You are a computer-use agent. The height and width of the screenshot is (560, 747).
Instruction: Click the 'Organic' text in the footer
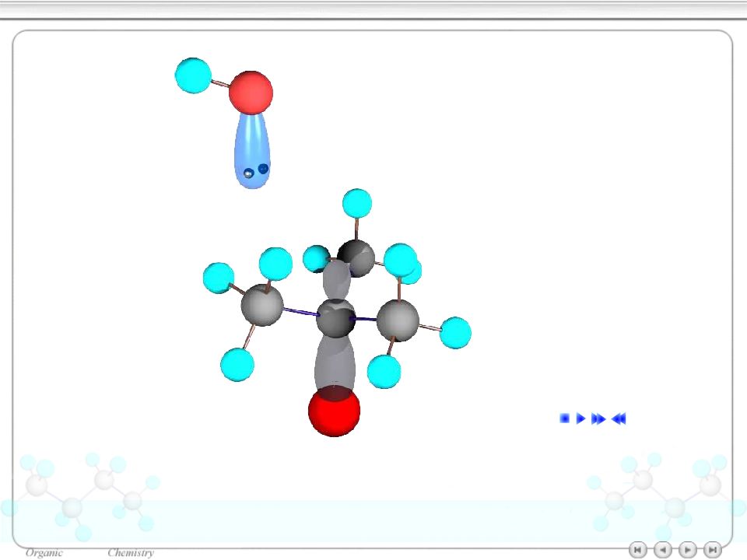click(x=44, y=553)
